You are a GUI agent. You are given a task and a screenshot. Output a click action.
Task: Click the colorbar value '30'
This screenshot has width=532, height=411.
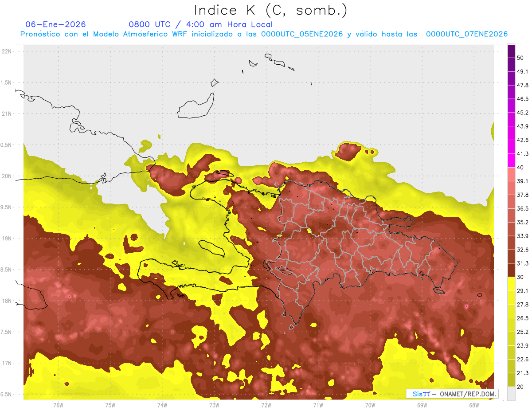(x=520, y=277)
